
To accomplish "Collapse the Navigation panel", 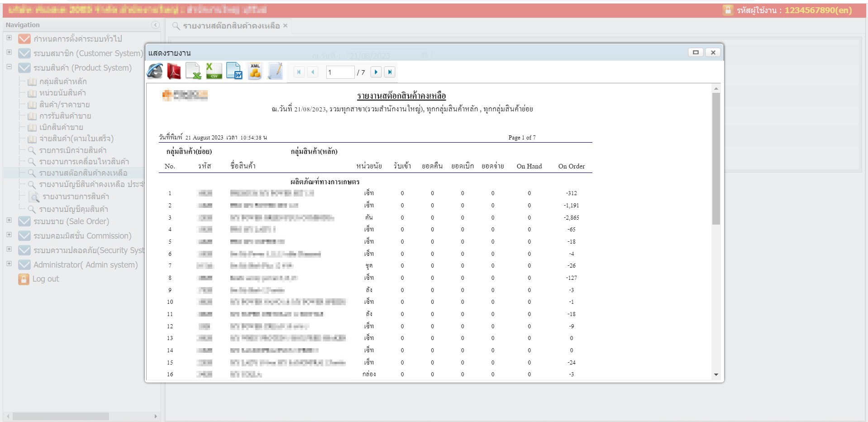I will [155, 25].
